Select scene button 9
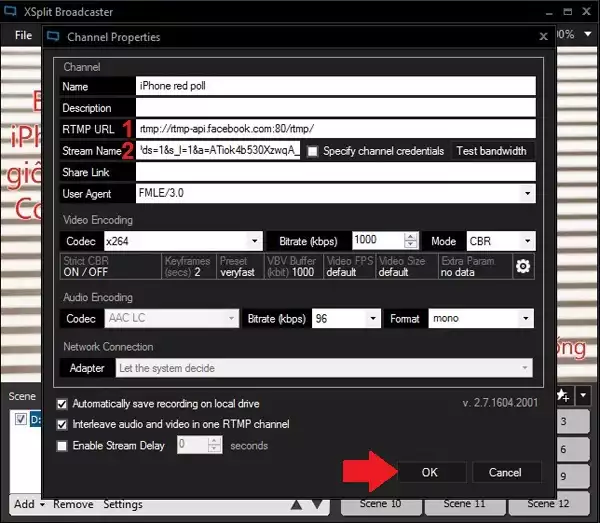 pos(572,476)
